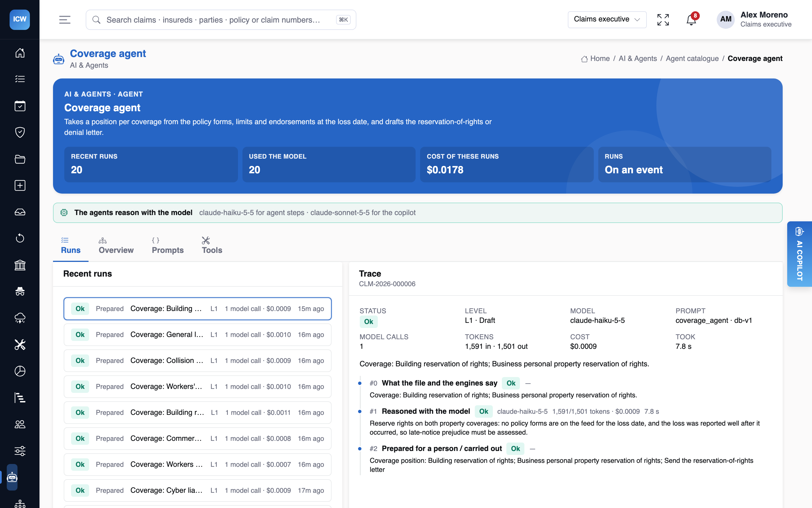The height and width of the screenshot is (508, 812).
Task: Enter fullscreen with the expand arrows icon
Action: point(663,20)
